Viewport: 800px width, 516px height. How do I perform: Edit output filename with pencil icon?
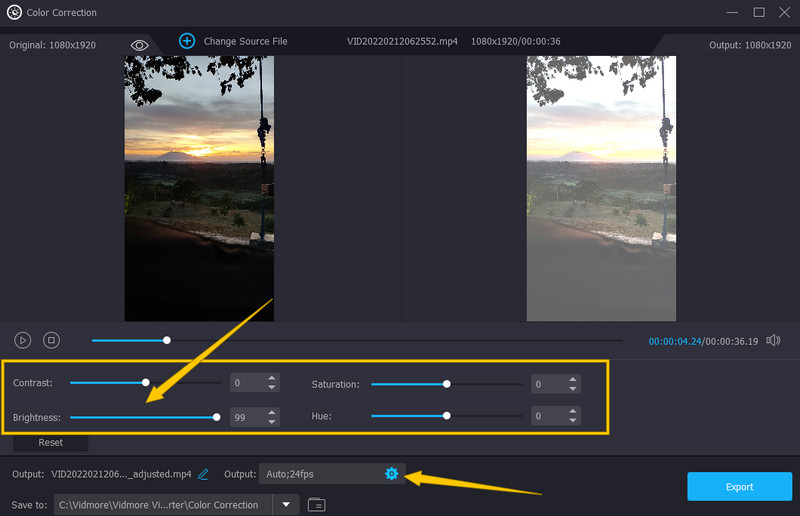click(x=203, y=474)
